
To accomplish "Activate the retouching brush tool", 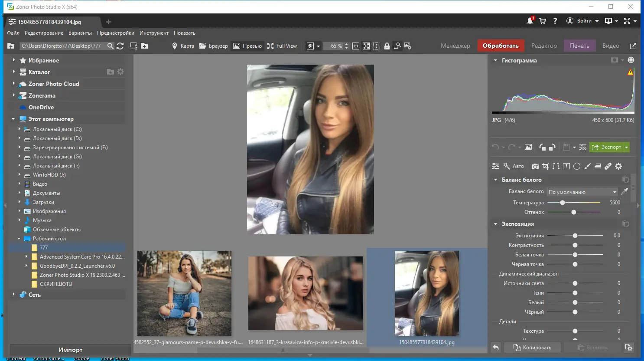I will pyautogui.click(x=587, y=166).
